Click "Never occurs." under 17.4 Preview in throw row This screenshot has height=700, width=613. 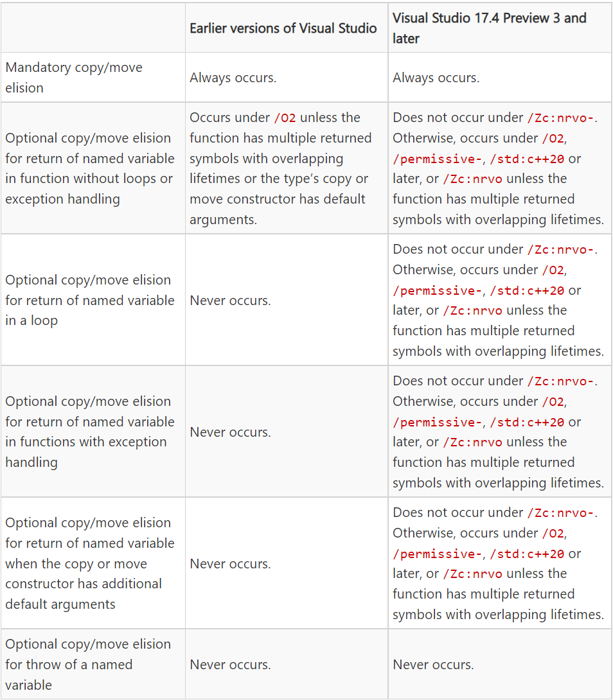433,665
